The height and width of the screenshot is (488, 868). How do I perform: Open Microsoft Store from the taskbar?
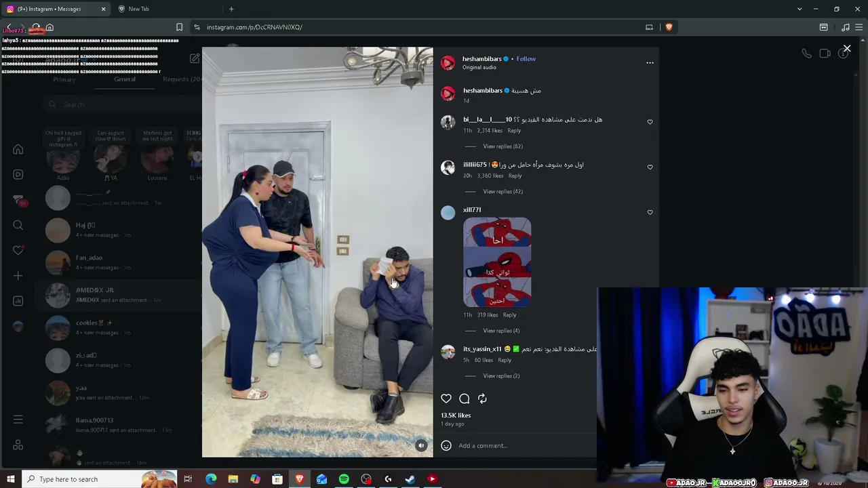point(277,479)
